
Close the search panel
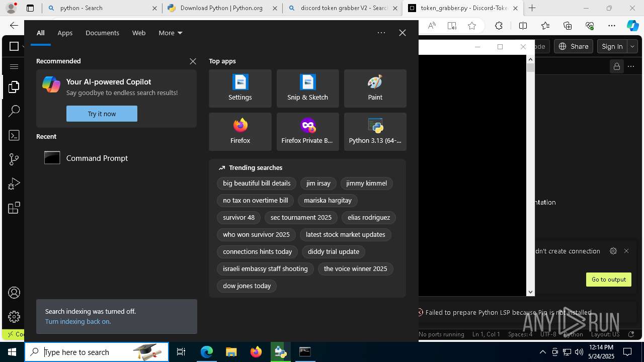(x=403, y=33)
